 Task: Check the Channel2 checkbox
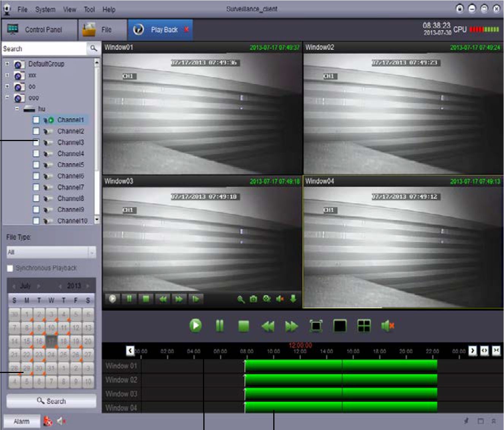point(36,131)
